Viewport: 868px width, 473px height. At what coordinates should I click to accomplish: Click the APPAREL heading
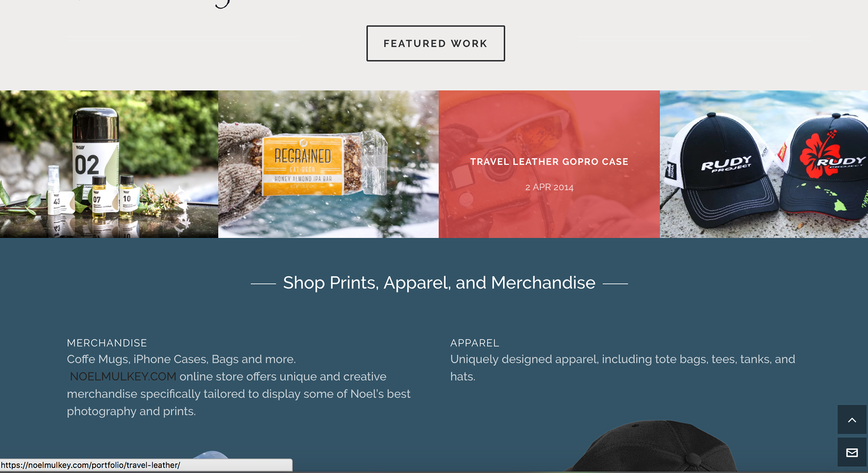tap(475, 343)
